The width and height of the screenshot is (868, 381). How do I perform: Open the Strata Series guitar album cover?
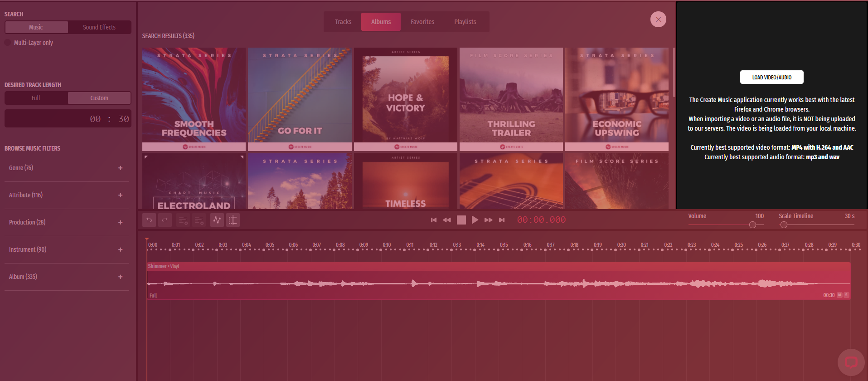pyautogui.click(x=511, y=181)
